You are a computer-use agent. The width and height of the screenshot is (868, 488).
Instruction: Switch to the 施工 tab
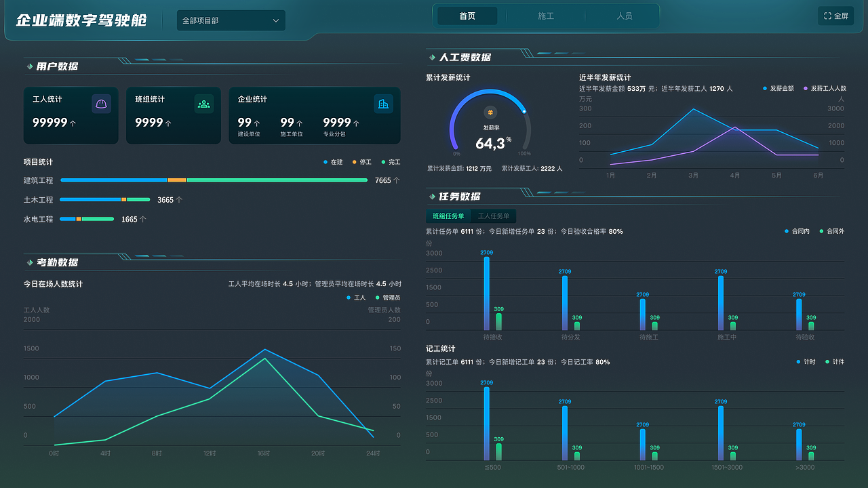click(x=545, y=15)
